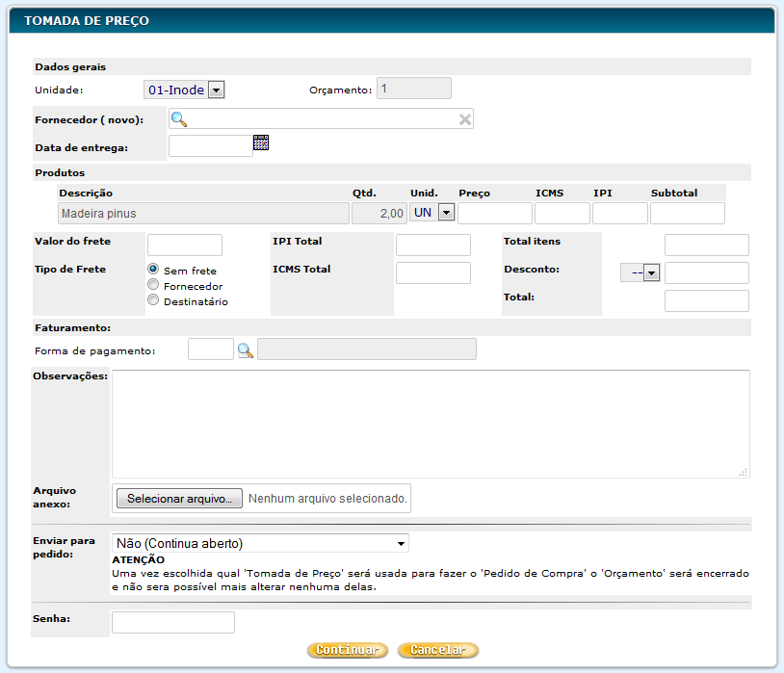This screenshot has width=784, height=673.
Task: Focus the Senha password field
Action: coord(173,623)
